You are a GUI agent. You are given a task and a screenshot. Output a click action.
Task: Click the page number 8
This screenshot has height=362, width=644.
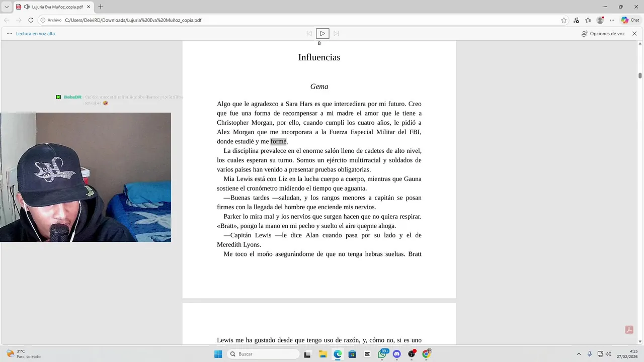pos(319,43)
